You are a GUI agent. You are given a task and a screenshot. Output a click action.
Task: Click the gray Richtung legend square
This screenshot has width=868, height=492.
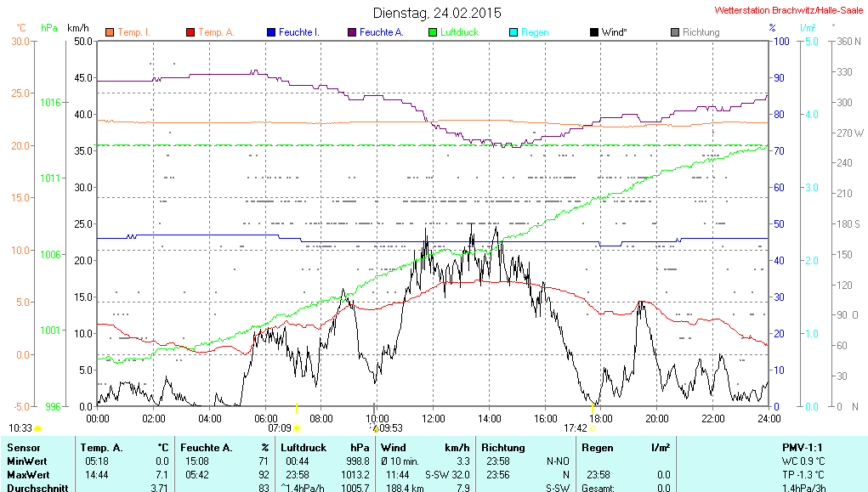pos(675,32)
